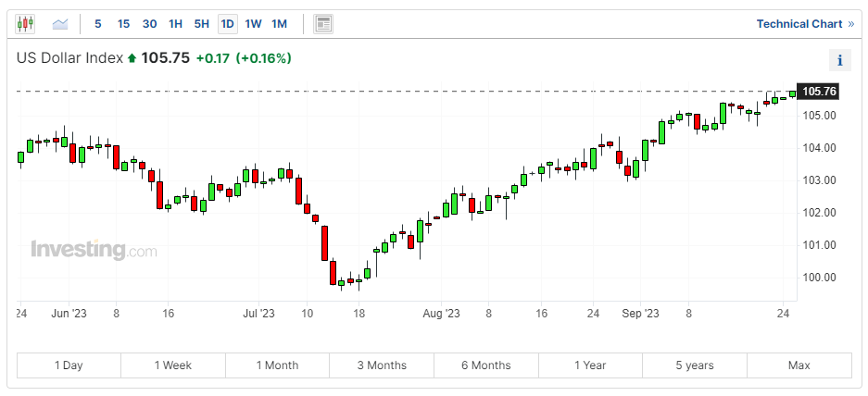This screenshot has width=868, height=396.
Task: Set the interval to 15 minutes
Action: pyautogui.click(x=123, y=23)
